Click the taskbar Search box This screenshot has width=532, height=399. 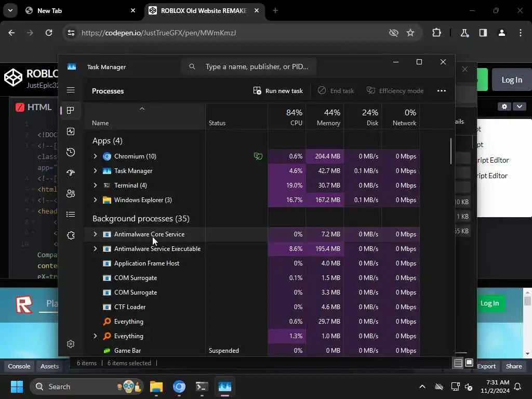coord(87,387)
